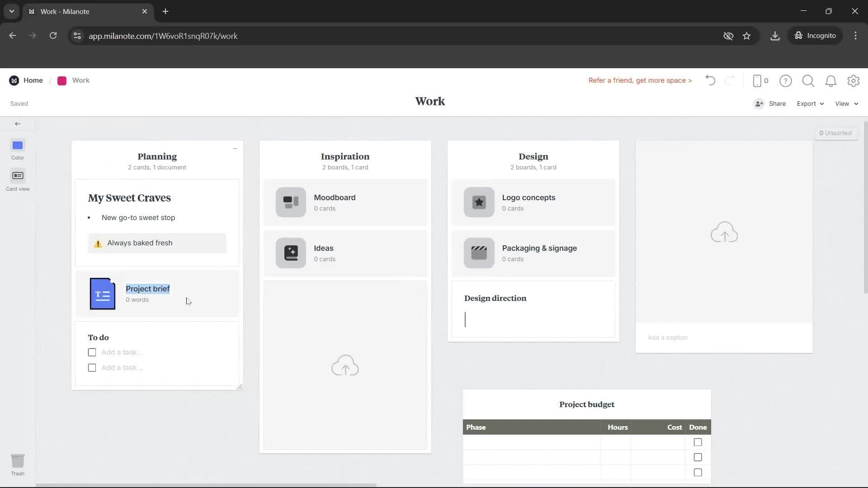Click the Undo icon
Image resolution: width=868 pixels, height=488 pixels.
tap(710, 80)
